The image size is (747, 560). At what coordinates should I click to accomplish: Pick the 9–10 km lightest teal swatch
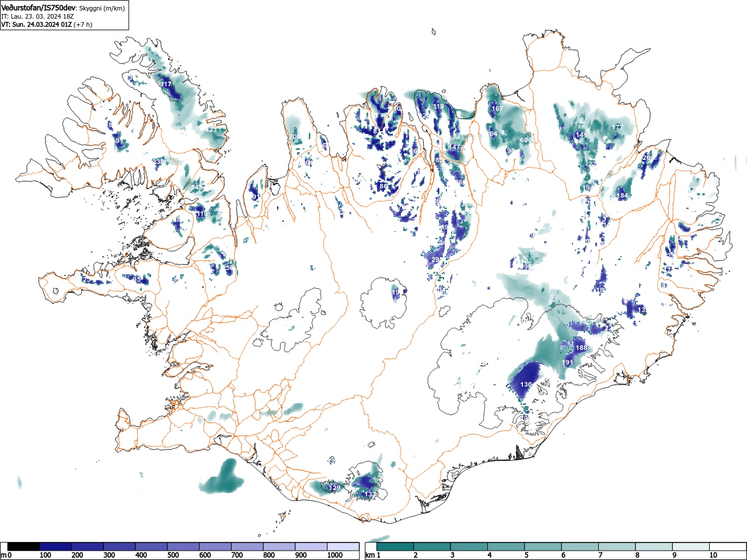691,547
